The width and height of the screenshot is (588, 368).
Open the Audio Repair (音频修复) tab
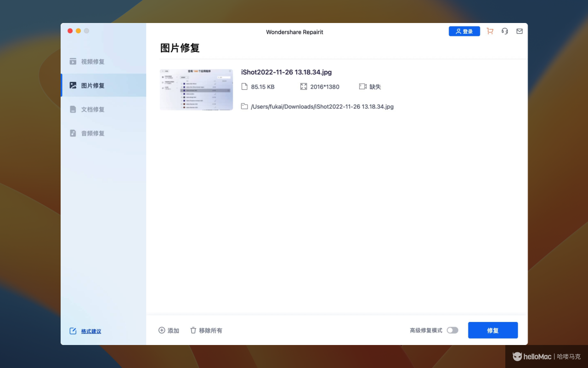point(103,133)
